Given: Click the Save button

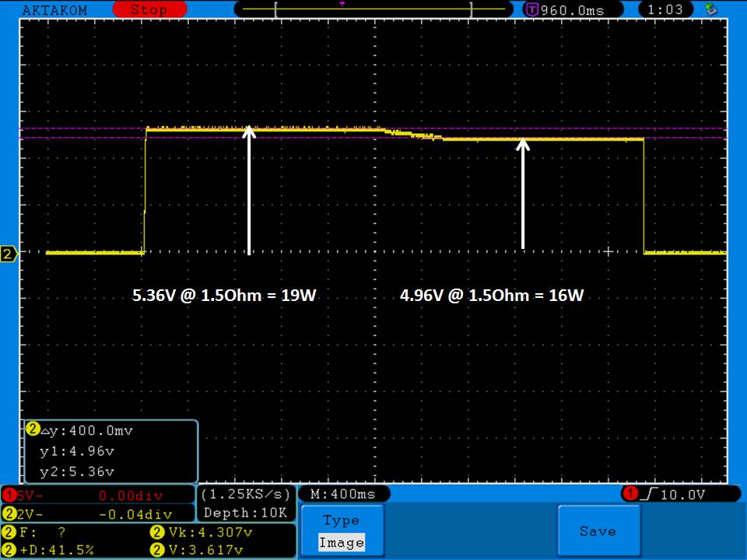Looking at the screenshot, I should click(x=598, y=531).
